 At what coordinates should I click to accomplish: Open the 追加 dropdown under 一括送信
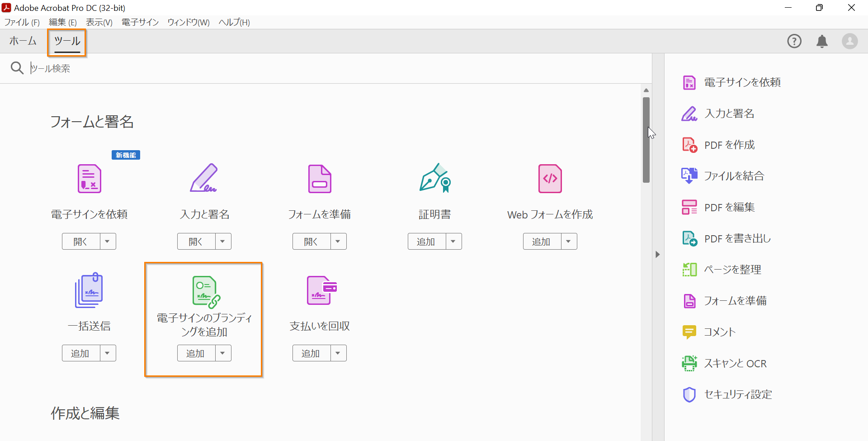click(x=107, y=353)
